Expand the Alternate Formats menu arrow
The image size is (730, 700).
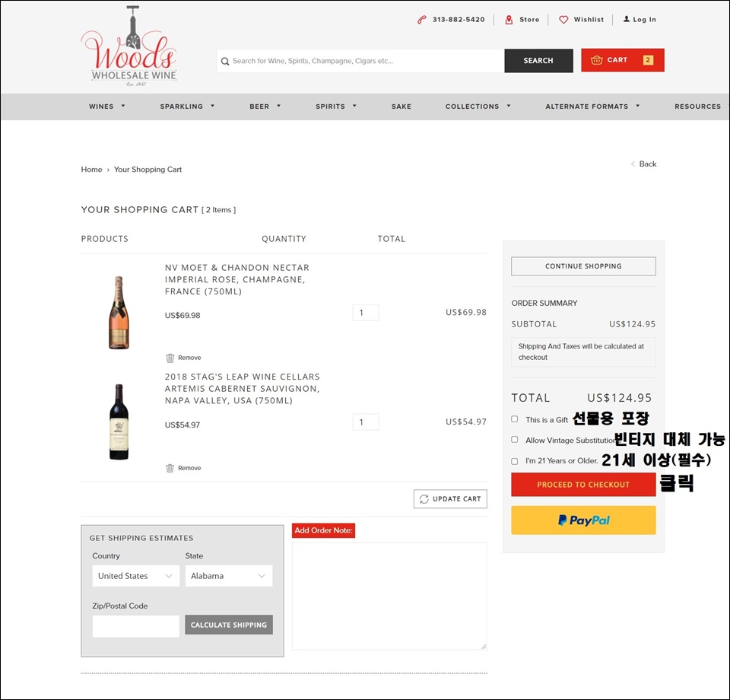638,107
